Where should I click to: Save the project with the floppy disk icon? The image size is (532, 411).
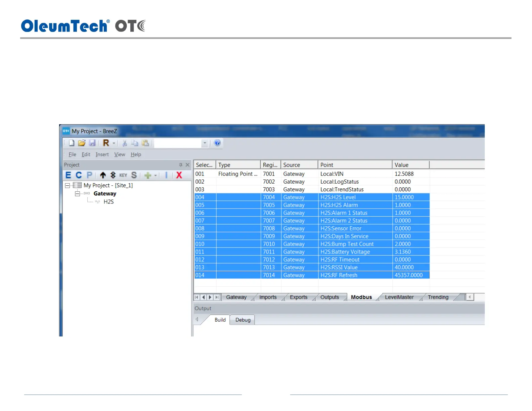(x=92, y=143)
